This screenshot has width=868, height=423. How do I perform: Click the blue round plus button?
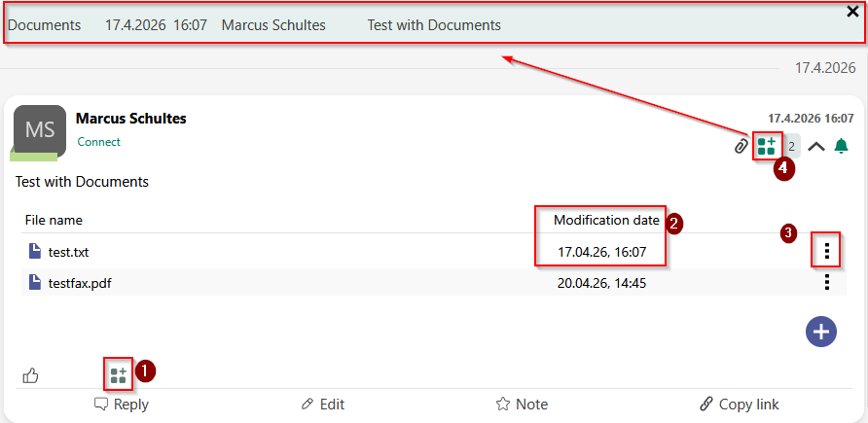(x=822, y=331)
